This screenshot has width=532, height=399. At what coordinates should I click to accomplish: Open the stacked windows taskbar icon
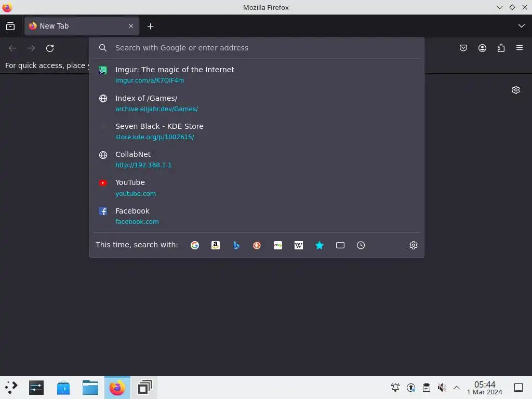click(144, 388)
